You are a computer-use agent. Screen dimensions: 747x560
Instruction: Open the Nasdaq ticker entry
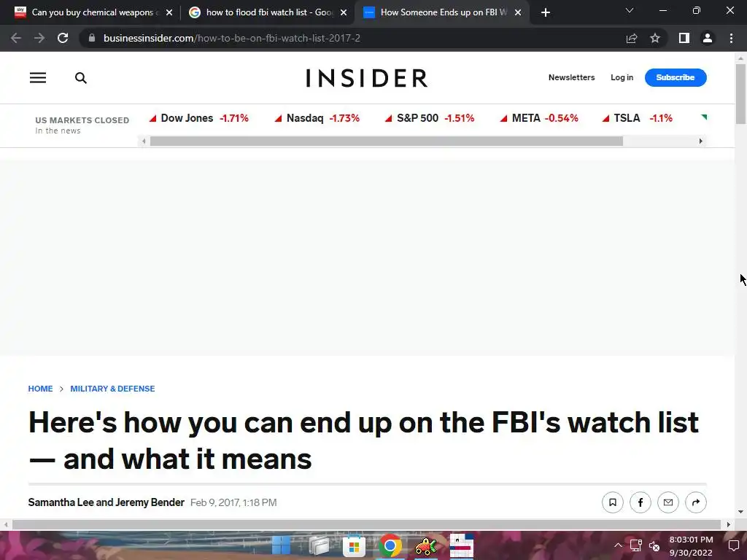[317, 118]
